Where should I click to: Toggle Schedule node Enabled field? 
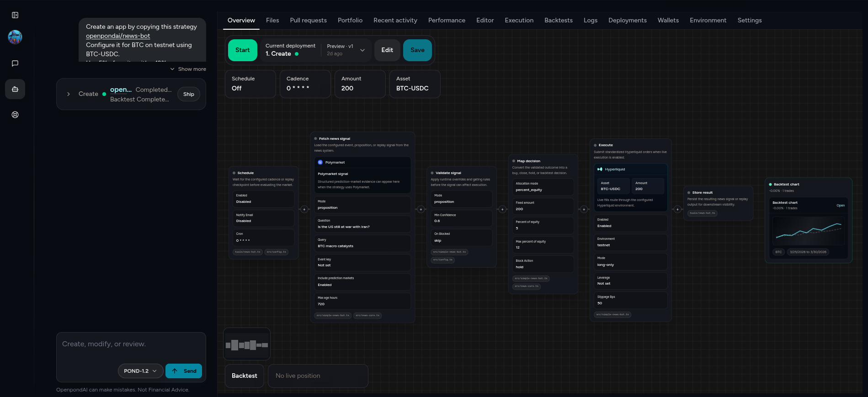[x=263, y=199]
